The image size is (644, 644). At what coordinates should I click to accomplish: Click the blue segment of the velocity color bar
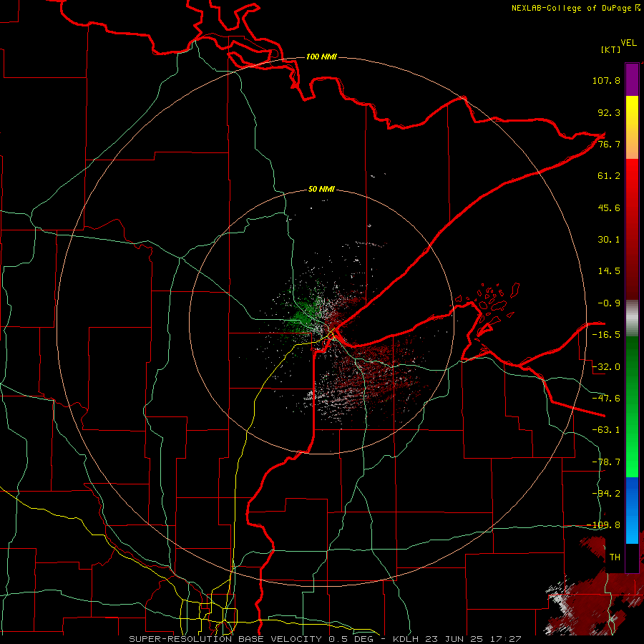pyautogui.click(x=632, y=510)
